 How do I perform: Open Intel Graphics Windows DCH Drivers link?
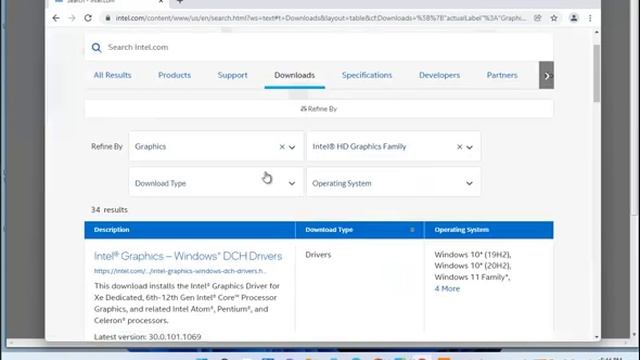188,256
